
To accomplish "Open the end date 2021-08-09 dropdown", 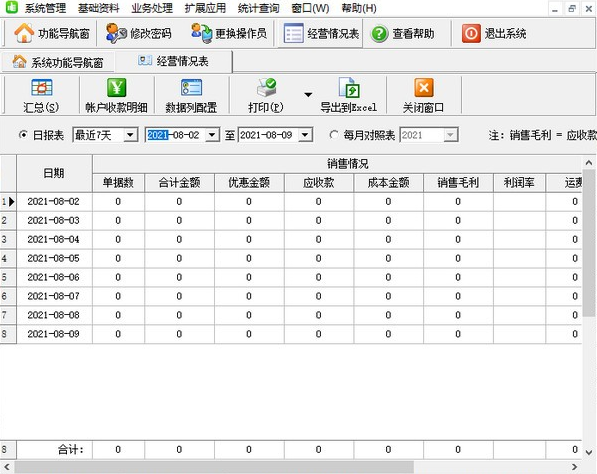I will [305, 135].
